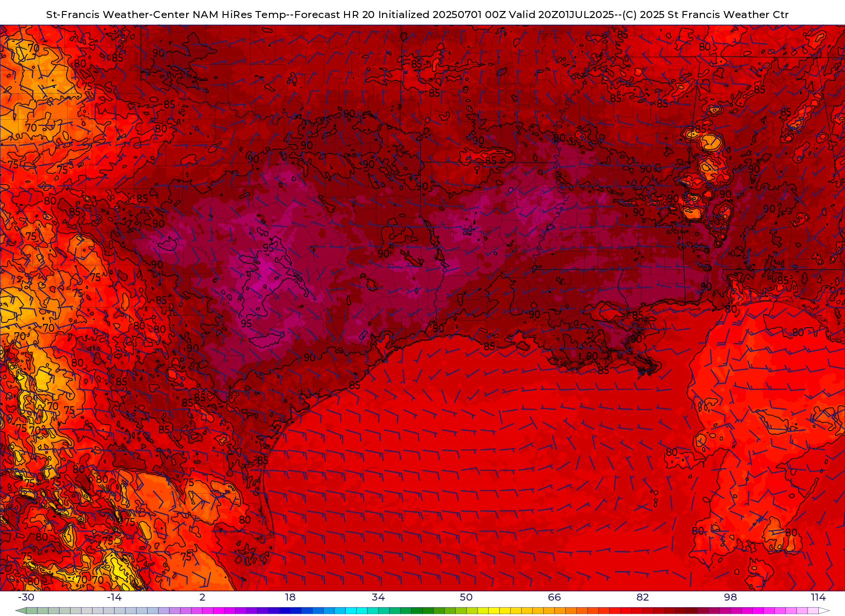Select the -30 label on the color scale

tap(26, 597)
